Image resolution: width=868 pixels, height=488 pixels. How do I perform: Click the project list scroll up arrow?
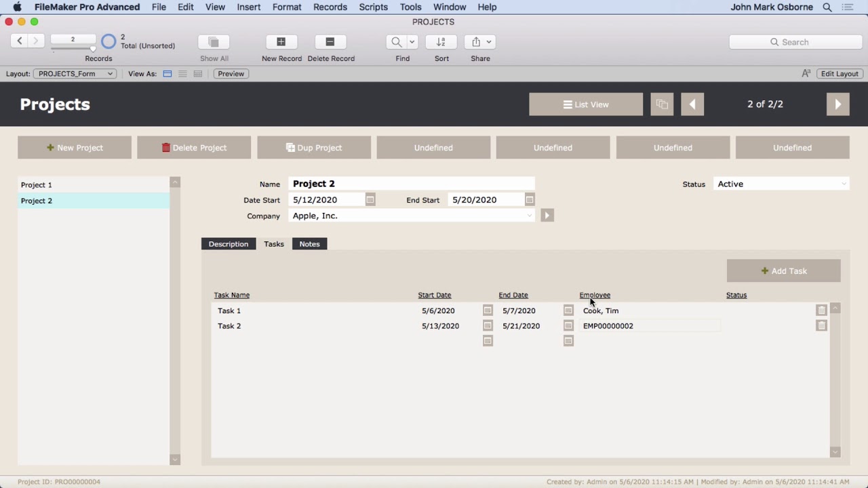coord(175,182)
